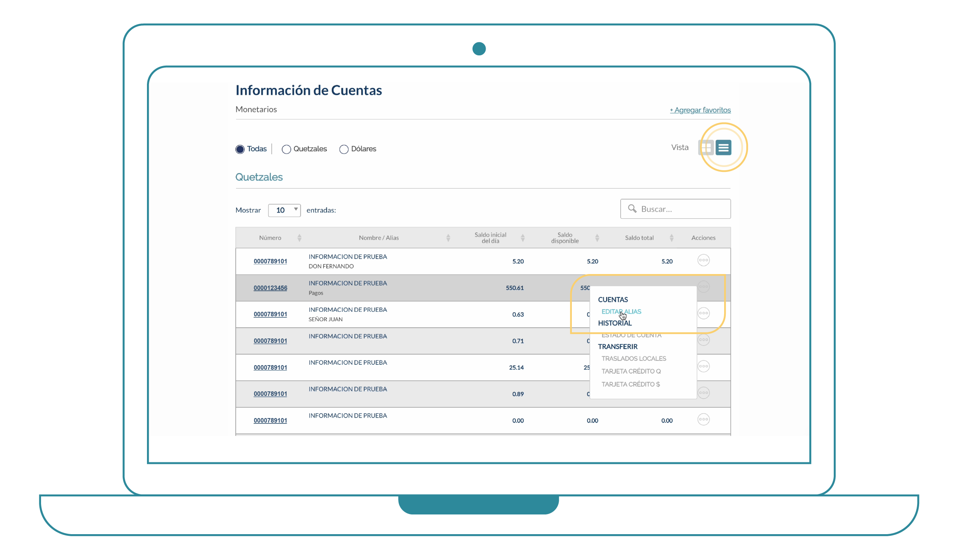The width and height of the screenshot is (961, 560).
Task: Switch to grid view icon
Action: 706,148
